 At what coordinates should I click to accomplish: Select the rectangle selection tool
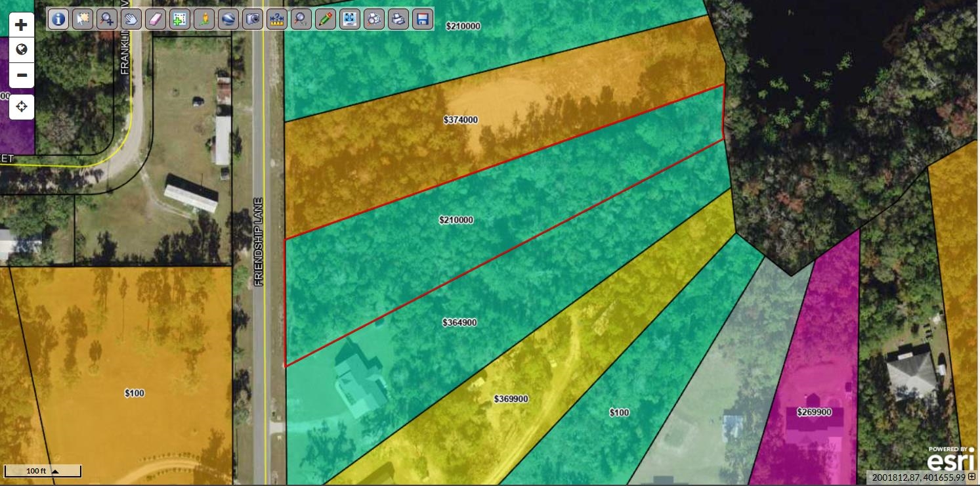(x=83, y=19)
